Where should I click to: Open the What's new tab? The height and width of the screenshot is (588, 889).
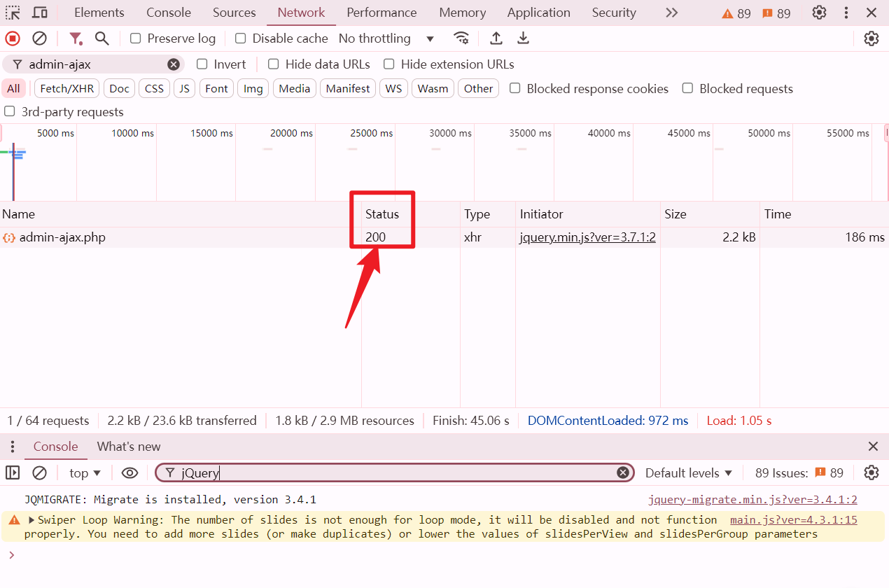(x=129, y=446)
